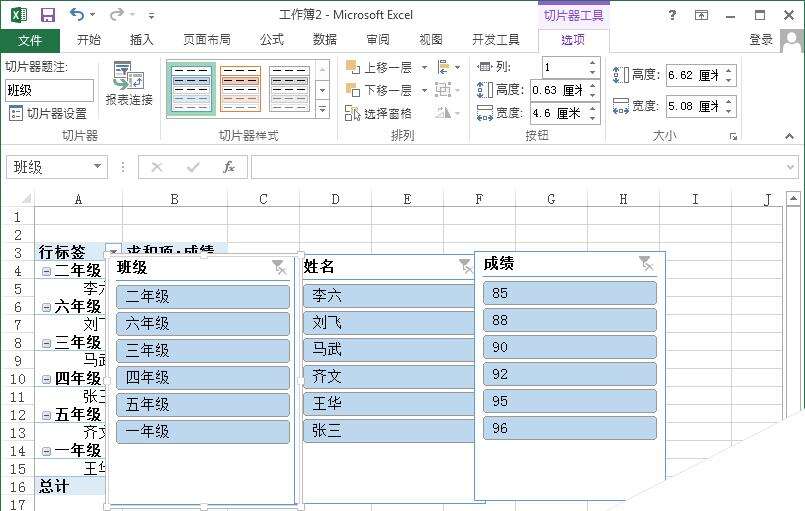This screenshot has height=511, width=805.
Task: Toggle 二年级 in the 班级 slicer
Action: coord(203,297)
